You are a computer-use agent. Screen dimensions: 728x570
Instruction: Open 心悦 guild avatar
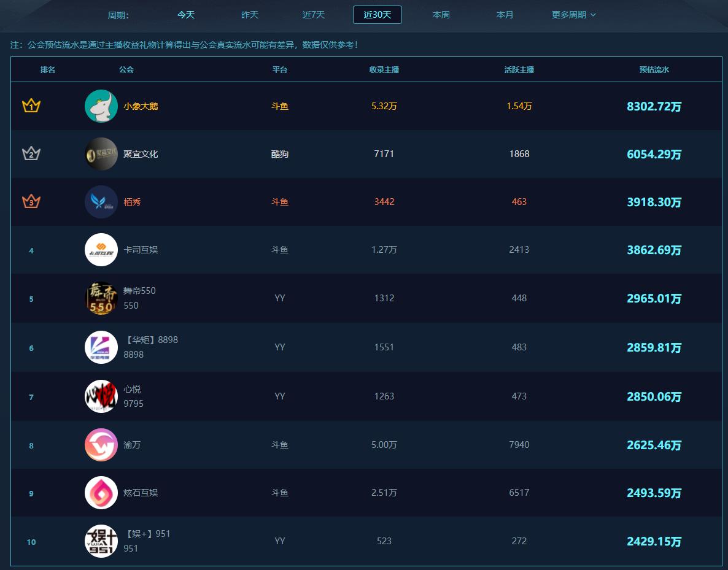[x=101, y=396]
